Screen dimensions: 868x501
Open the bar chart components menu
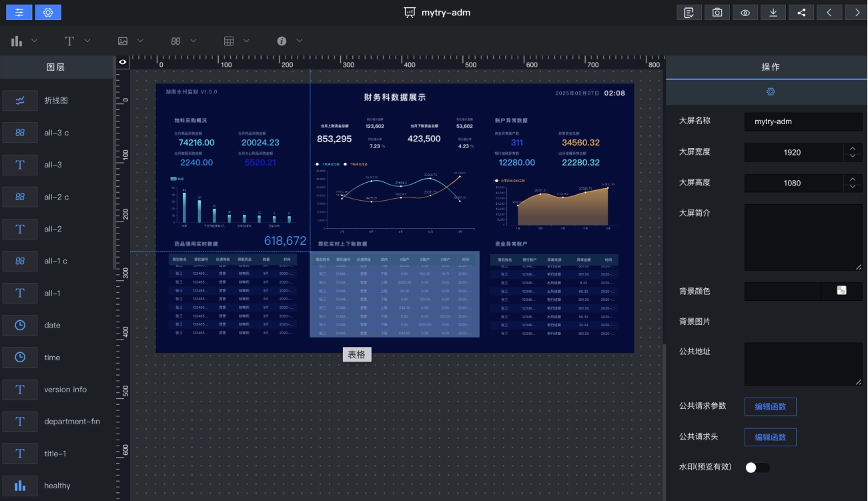[x=24, y=41]
